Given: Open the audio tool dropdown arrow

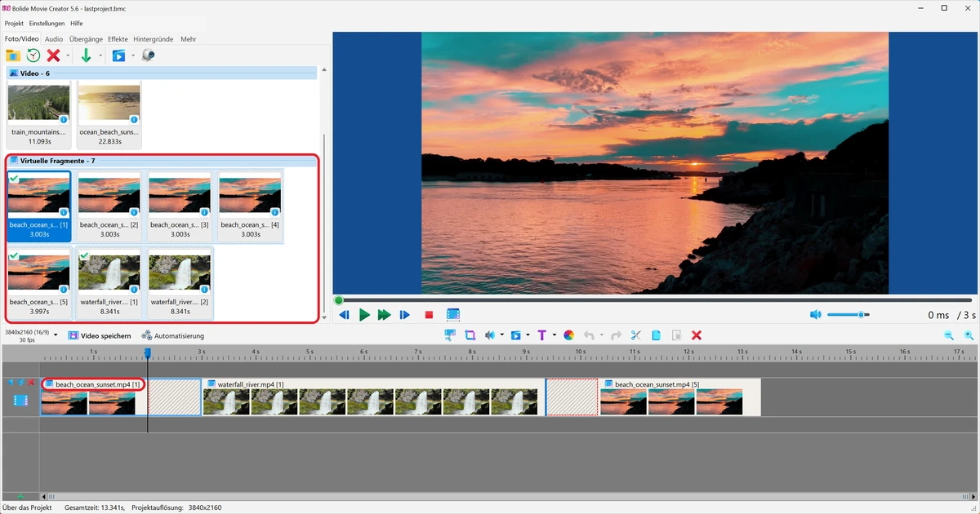Looking at the screenshot, I should pos(501,335).
